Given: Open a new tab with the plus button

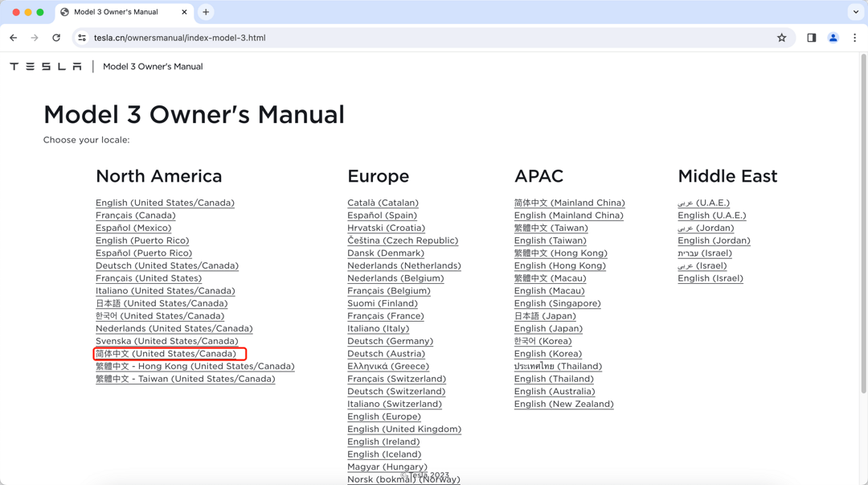Looking at the screenshot, I should pos(206,11).
